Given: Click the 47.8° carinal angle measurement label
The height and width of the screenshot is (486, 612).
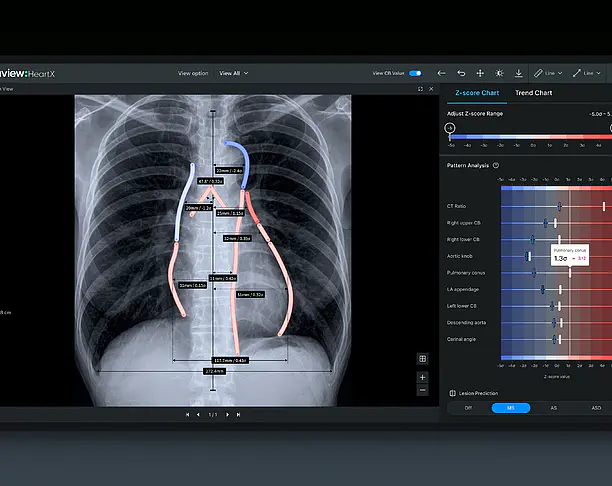Looking at the screenshot, I should pos(210,181).
